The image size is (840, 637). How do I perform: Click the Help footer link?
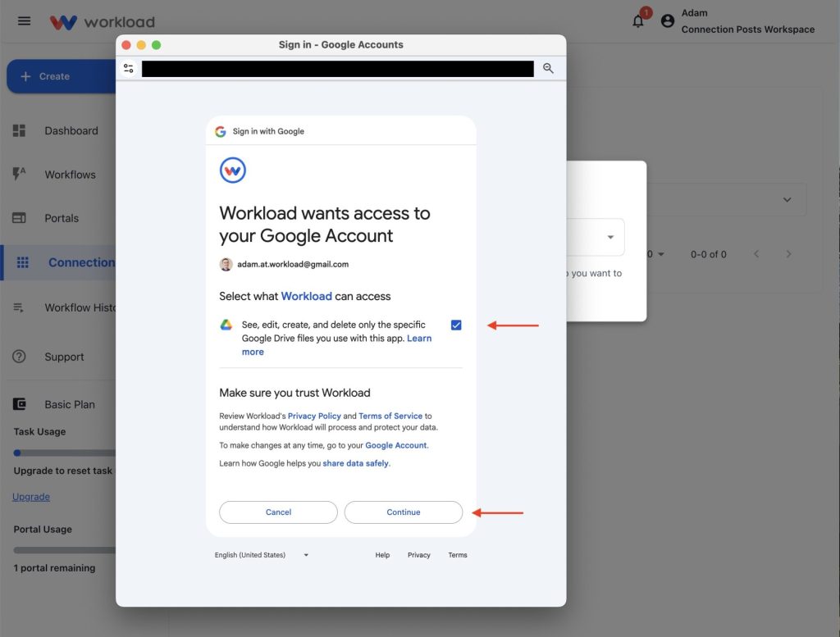pyautogui.click(x=382, y=555)
